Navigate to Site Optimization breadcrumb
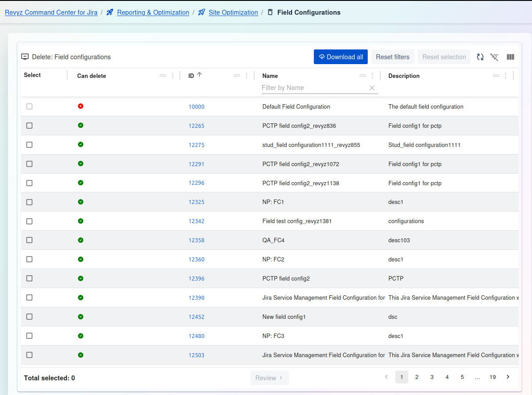This screenshot has height=395, width=532. pyautogui.click(x=233, y=12)
